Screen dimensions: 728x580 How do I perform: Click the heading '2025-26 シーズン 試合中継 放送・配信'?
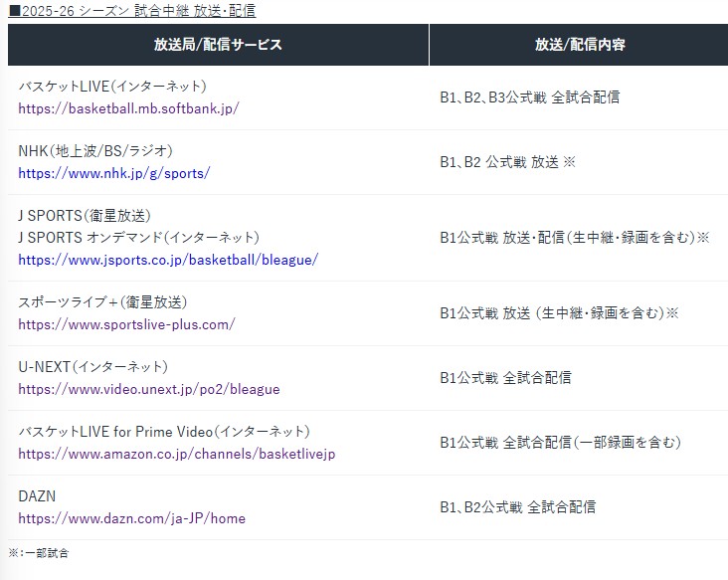(132, 10)
